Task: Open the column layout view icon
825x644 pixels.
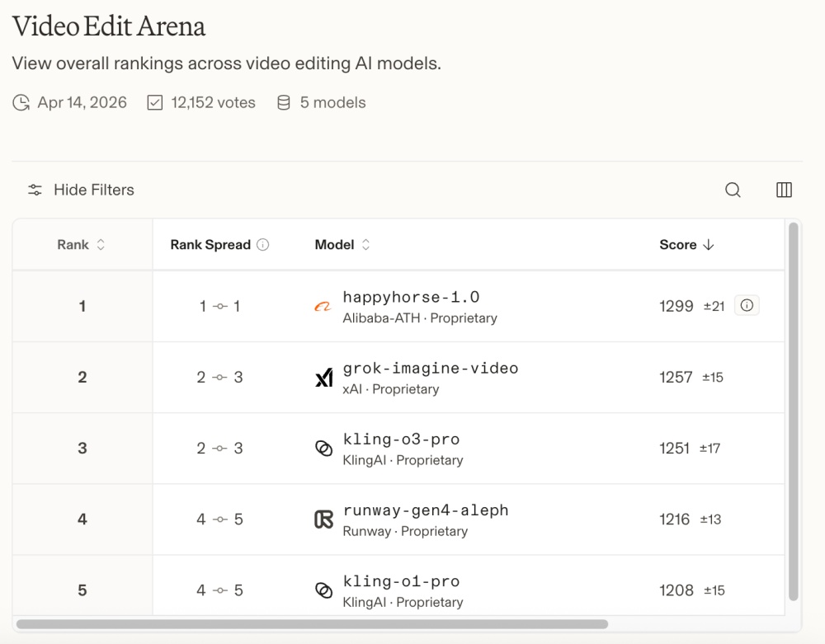Action: click(x=784, y=190)
